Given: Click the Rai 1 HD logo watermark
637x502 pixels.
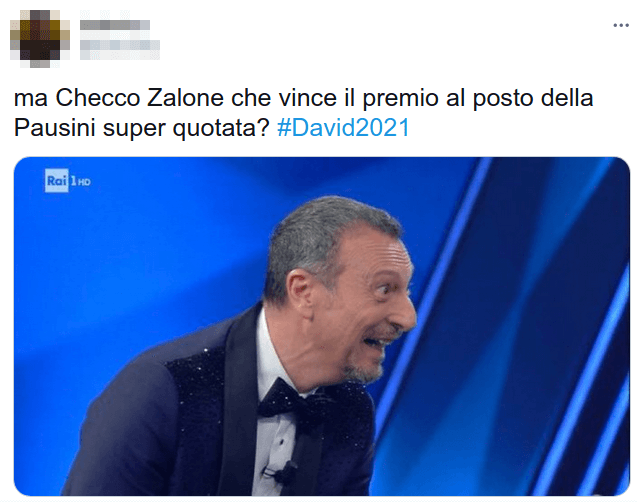Looking at the screenshot, I should point(67,181).
